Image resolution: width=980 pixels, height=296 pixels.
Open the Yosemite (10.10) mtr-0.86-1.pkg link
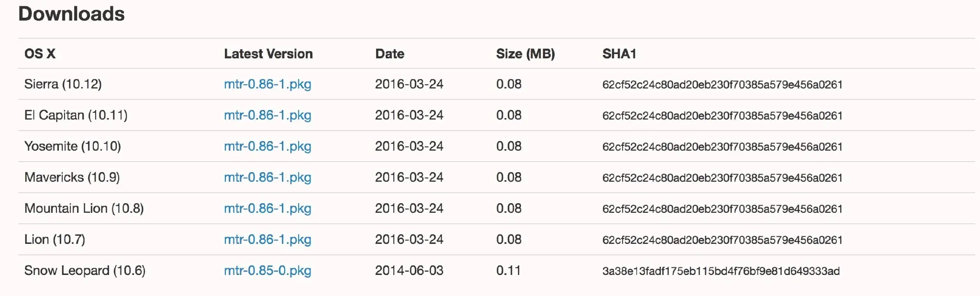pos(267,146)
